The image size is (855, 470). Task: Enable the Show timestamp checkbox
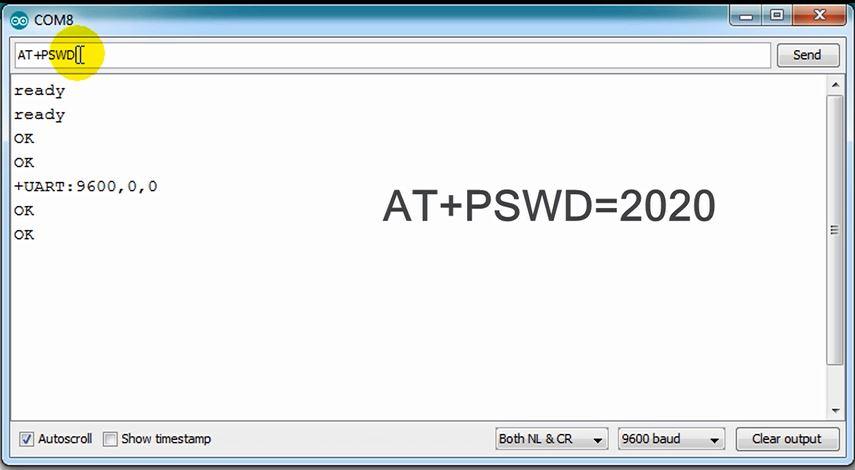pyautogui.click(x=110, y=439)
